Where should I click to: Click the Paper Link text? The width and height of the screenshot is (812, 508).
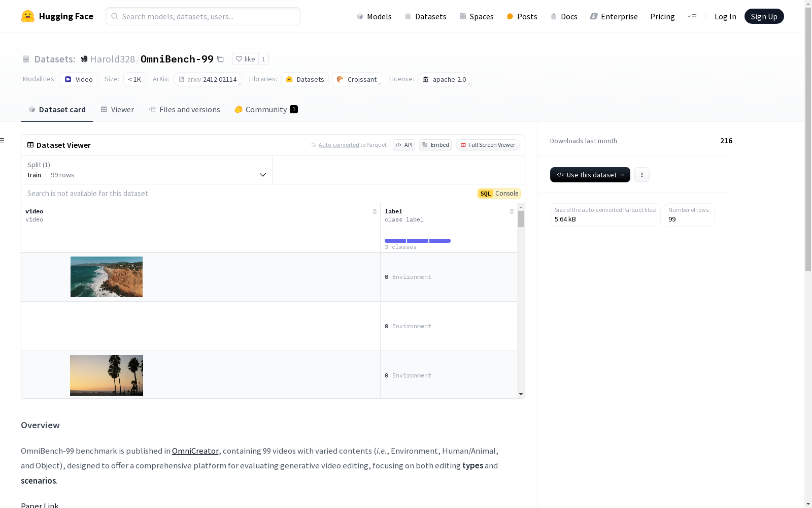point(40,505)
